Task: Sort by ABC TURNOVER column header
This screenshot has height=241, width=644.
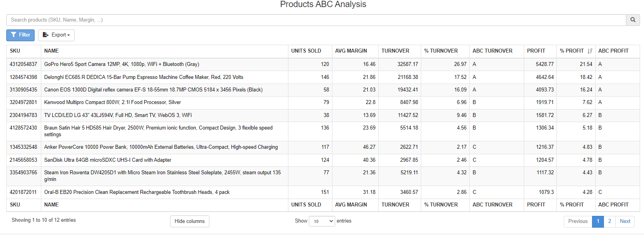Action: tap(492, 51)
